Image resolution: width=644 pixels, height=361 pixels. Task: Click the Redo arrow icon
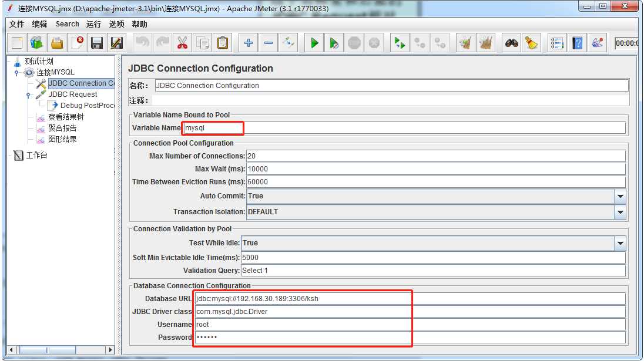coord(163,43)
